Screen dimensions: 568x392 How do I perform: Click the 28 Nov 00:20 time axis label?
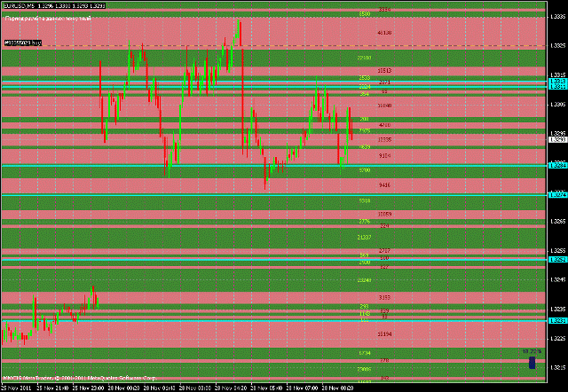(123, 388)
